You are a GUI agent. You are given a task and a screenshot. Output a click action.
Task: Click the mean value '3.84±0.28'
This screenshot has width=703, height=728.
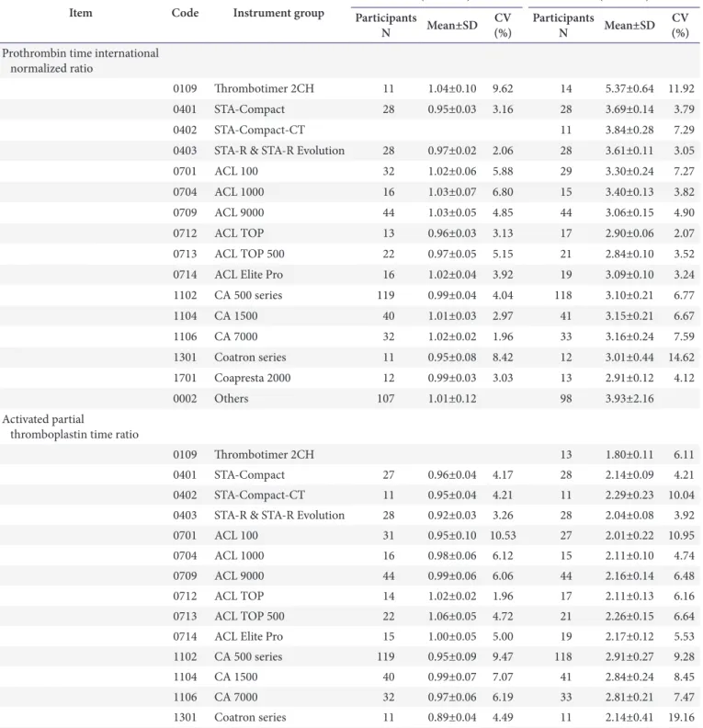(x=629, y=130)
